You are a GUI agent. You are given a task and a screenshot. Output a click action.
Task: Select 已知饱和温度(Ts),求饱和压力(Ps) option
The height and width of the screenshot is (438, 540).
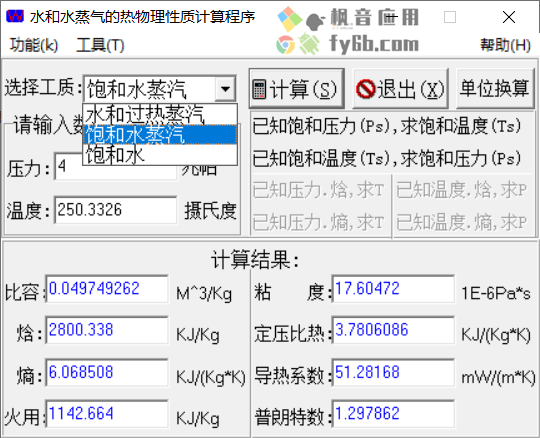(386, 158)
